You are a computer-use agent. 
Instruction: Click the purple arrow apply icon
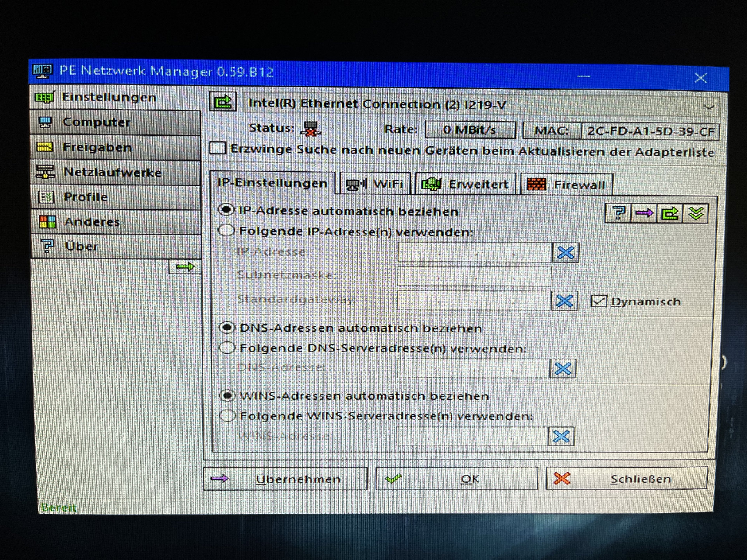coord(644,213)
